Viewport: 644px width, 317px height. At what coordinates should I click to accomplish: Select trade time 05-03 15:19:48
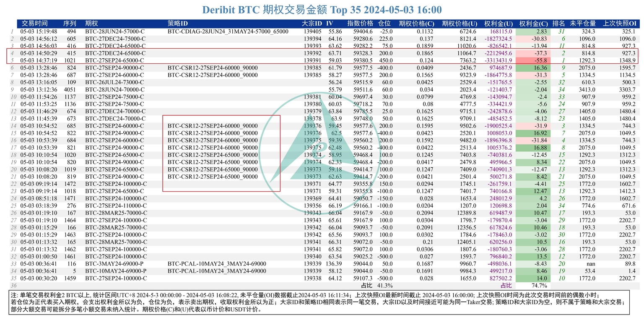(x=39, y=31)
